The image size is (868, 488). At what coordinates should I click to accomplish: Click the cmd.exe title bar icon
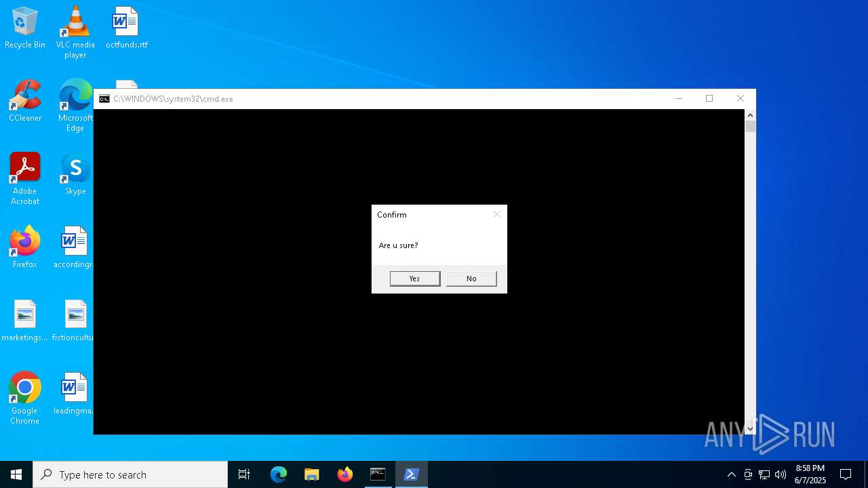tap(104, 99)
